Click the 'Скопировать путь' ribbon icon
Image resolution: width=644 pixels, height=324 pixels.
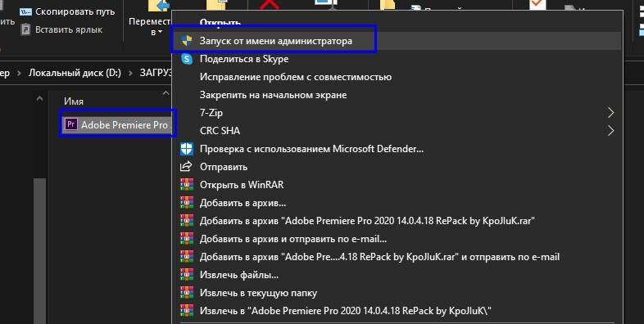click(25, 12)
